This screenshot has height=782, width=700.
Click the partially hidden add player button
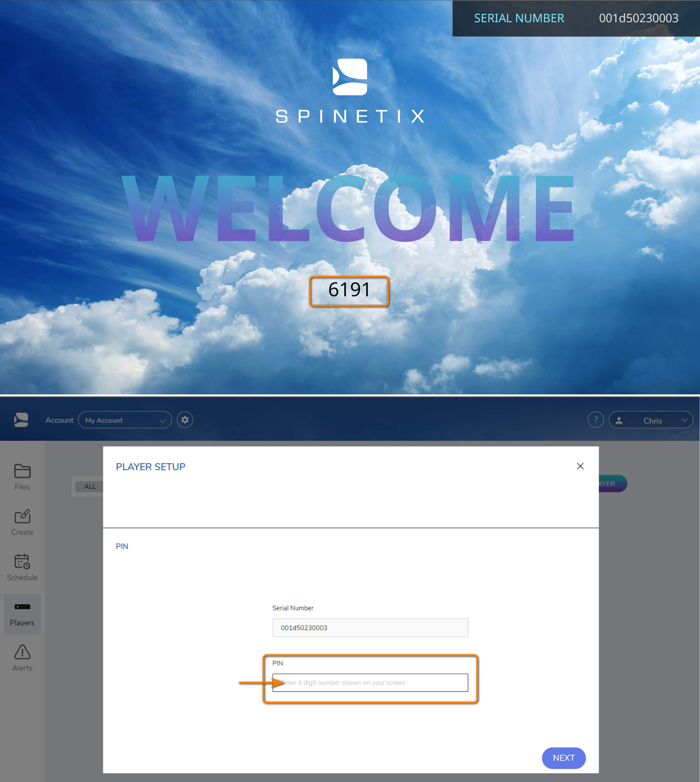pos(612,484)
